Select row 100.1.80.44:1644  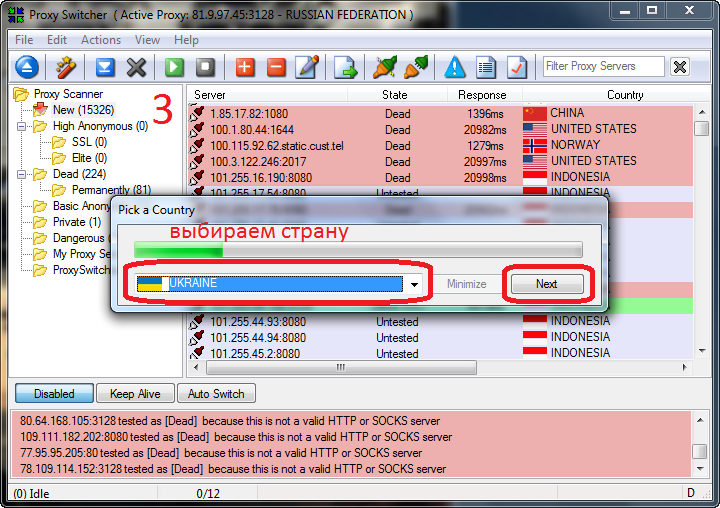(x=440, y=130)
